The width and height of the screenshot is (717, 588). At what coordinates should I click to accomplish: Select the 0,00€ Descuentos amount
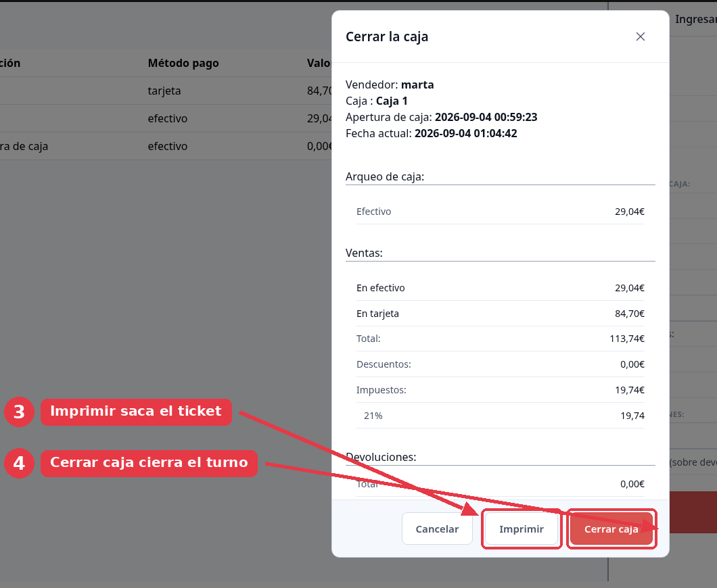[x=632, y=364]
